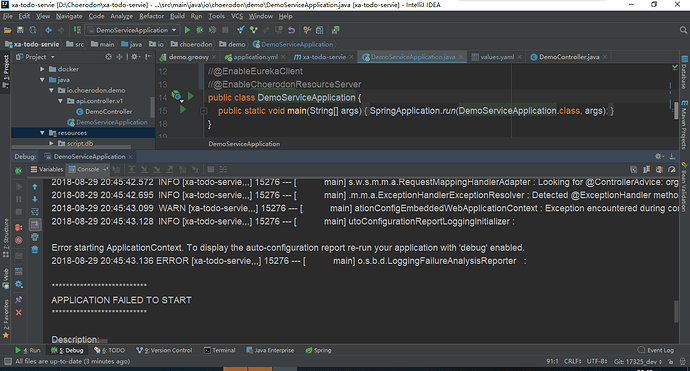Clear console with the trash icon
The image size is (690, 371).
click(35, 250)
